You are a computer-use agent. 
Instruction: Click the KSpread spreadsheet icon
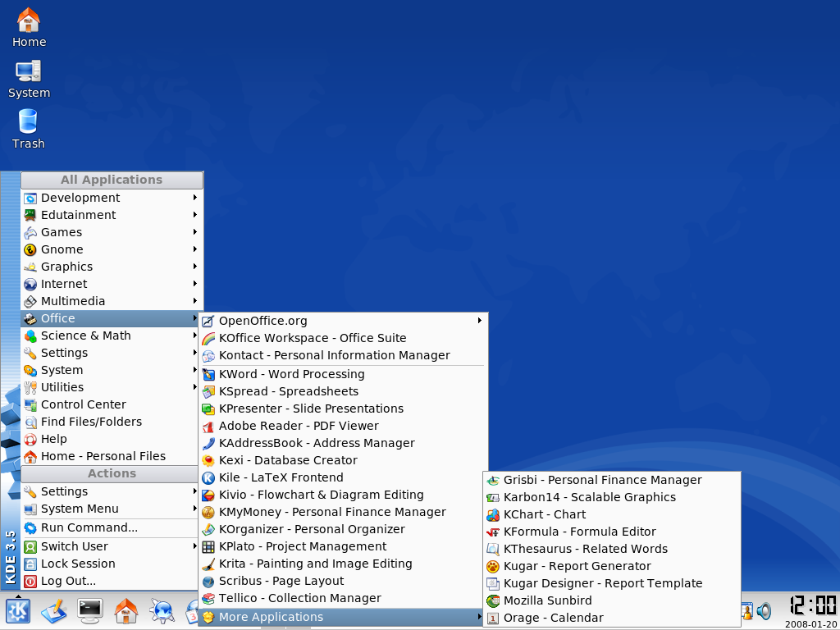pyautogui.click(x=208, y=391)
